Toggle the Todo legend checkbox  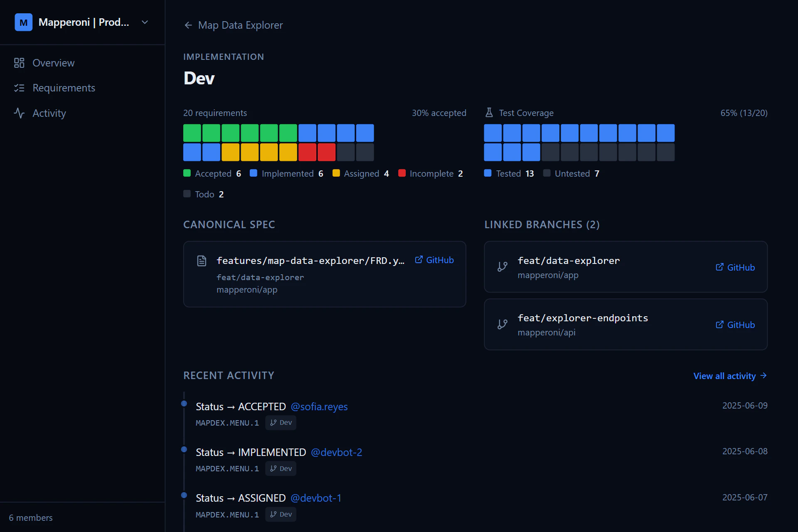[187, 194]
